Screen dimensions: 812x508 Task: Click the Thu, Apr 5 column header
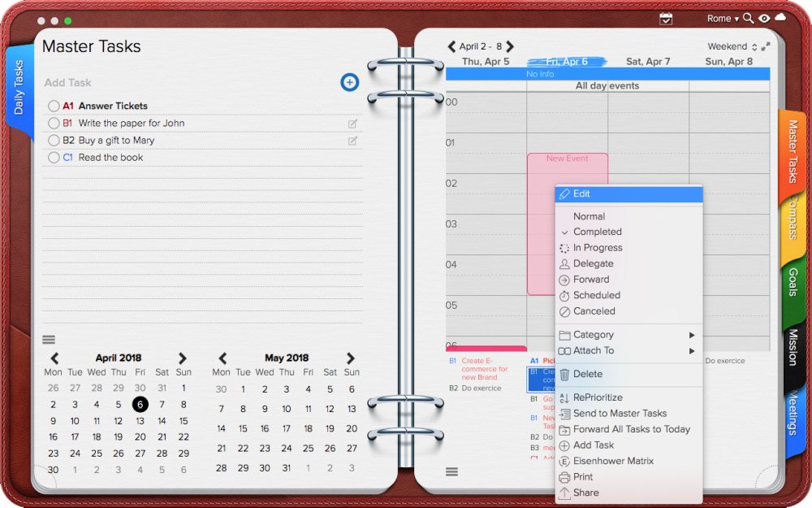coord(486,62)
